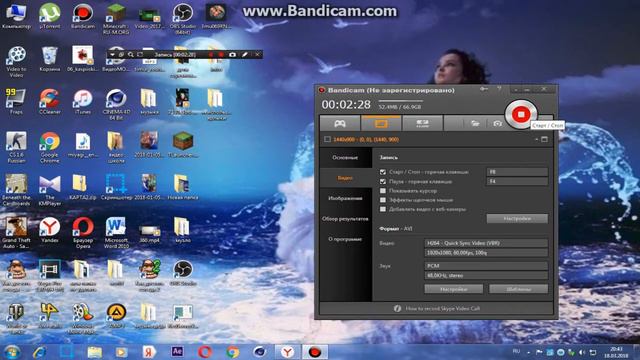640x360 pixels.
Task: Open How to record Skype Video Call link
Action: (442, 308)
